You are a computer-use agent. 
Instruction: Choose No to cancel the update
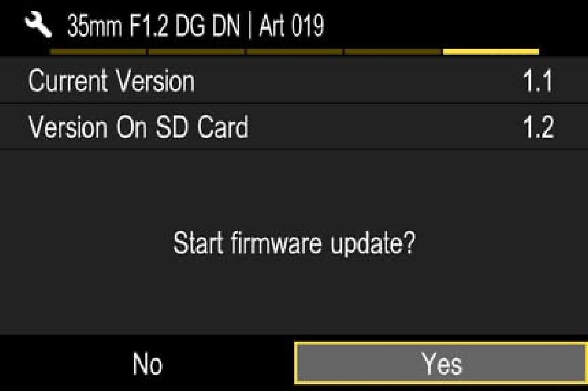(x=147, y=364)
